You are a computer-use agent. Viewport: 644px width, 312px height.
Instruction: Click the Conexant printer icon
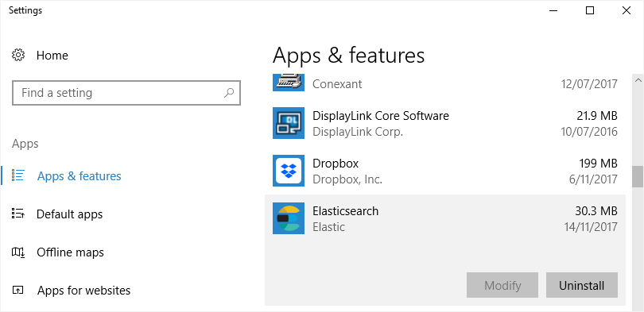pyautogui.click(x=289, y=83)
